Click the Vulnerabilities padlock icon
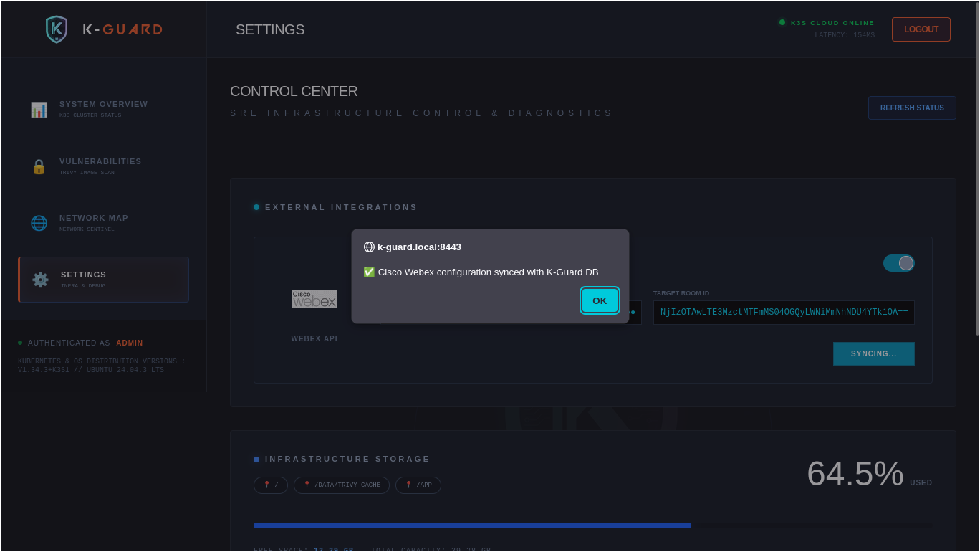The height and width of the screenshot is (552, 980). click(x=39, y=166)
